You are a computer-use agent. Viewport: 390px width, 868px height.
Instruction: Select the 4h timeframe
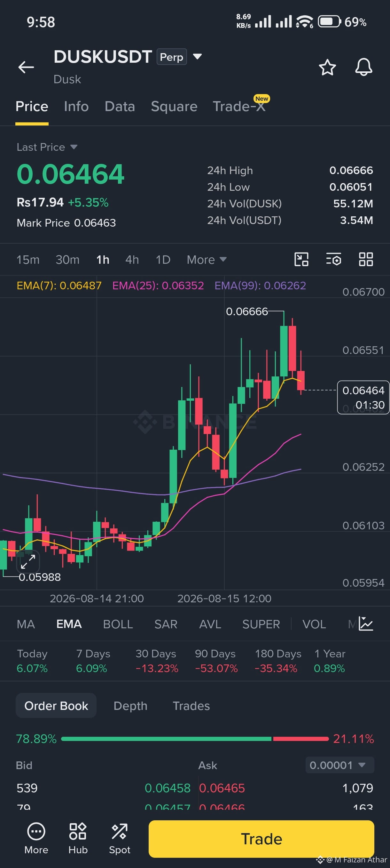coord(132,260)
